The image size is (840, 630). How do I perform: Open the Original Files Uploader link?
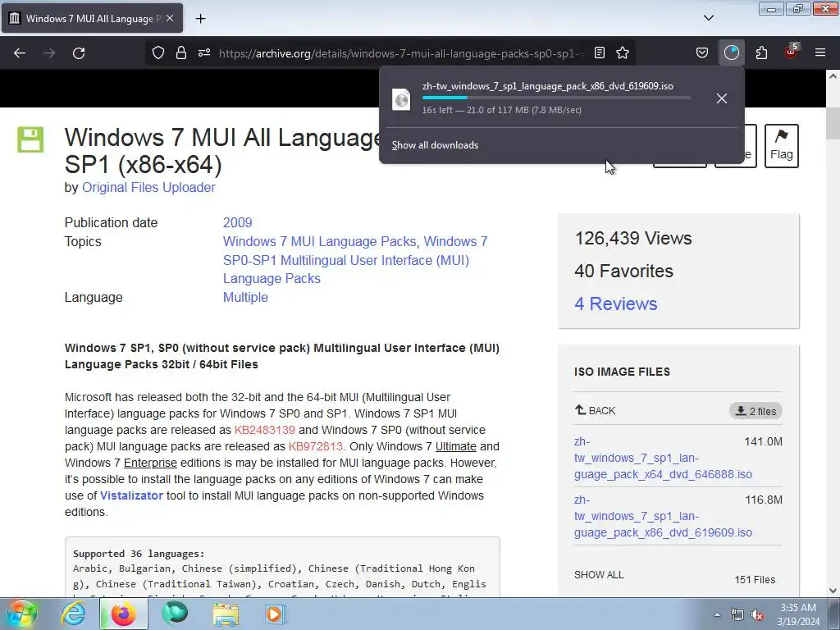click(148, 188)
